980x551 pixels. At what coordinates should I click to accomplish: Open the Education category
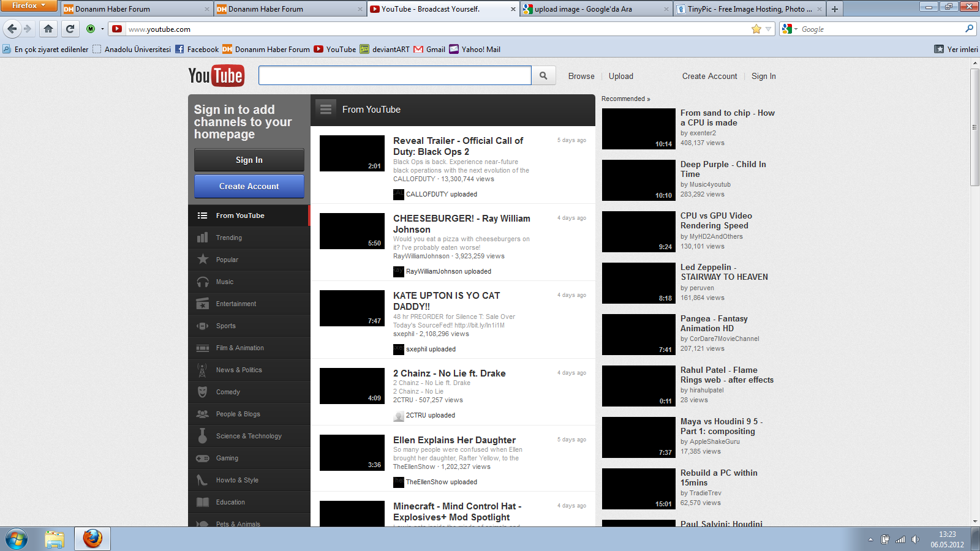(249, 502)
